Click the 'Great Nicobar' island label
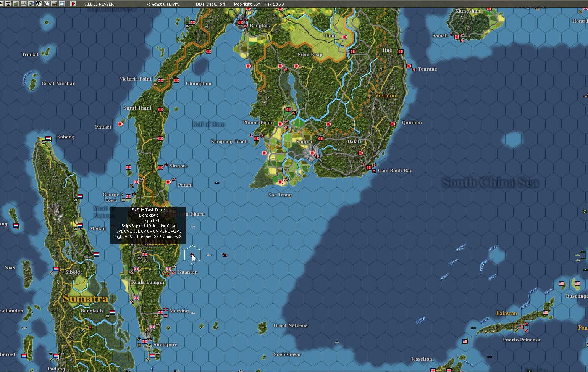Screen dimensions: 588x372 coord(58,84)
